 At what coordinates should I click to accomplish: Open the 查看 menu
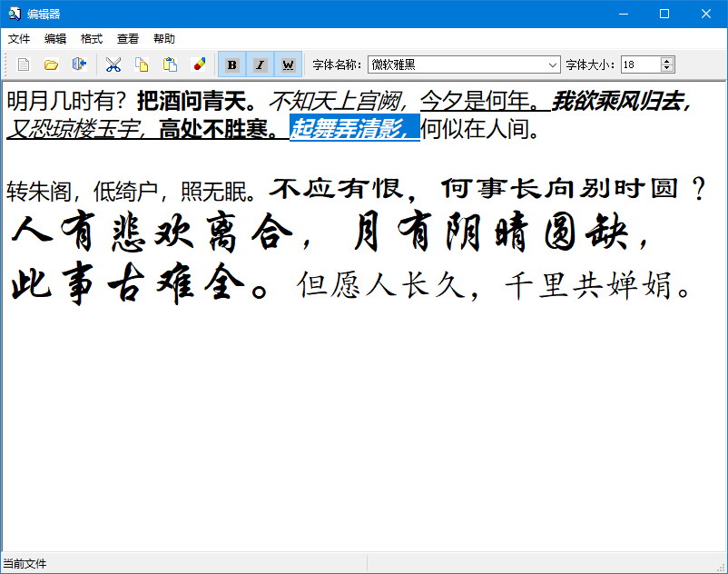click(128, 38)
